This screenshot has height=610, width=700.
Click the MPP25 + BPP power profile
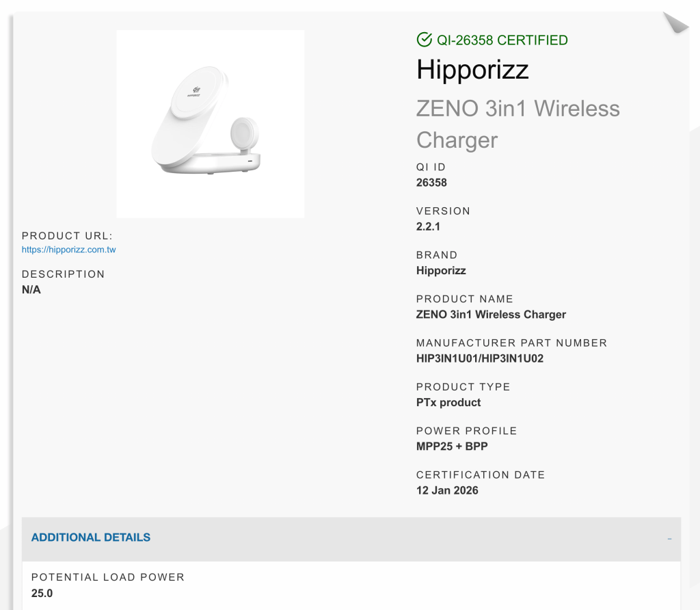452,447
